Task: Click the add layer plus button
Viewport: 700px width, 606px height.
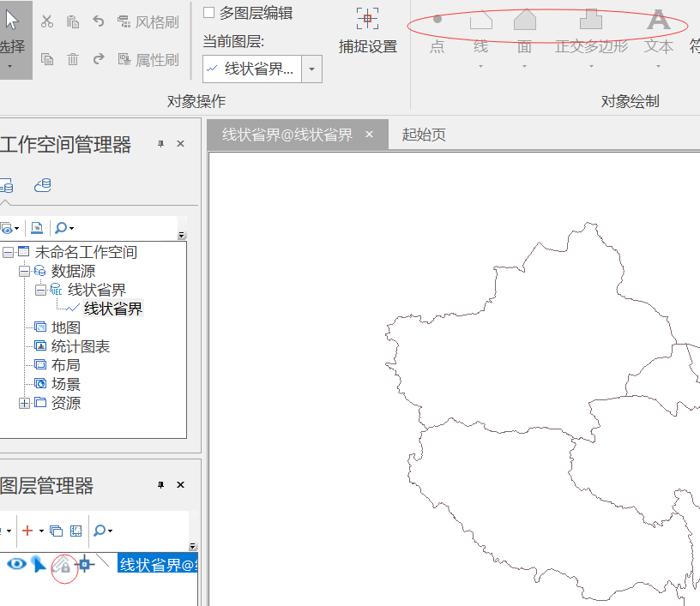Action: click(x=27, y=531)
